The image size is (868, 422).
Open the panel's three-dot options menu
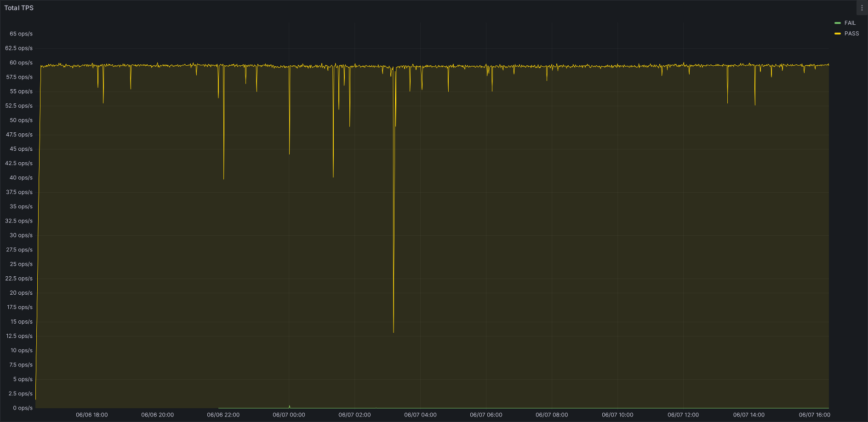pos(862,8)
